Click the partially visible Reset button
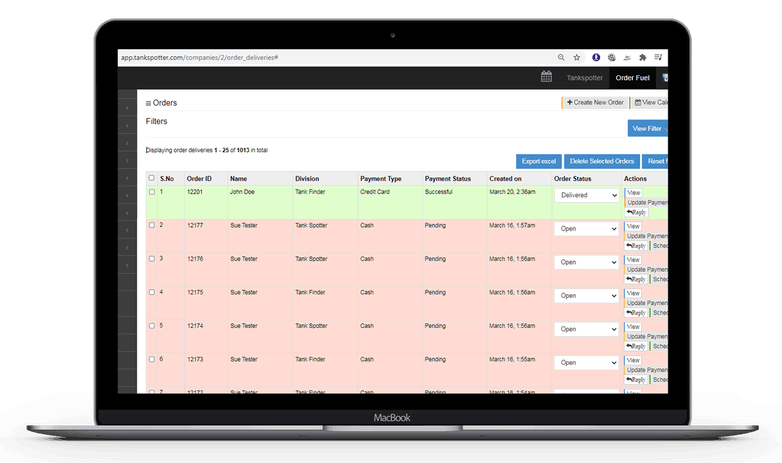The height and width of the screenshot is (463, 782). pyautogui.click(x=655, y=161)
